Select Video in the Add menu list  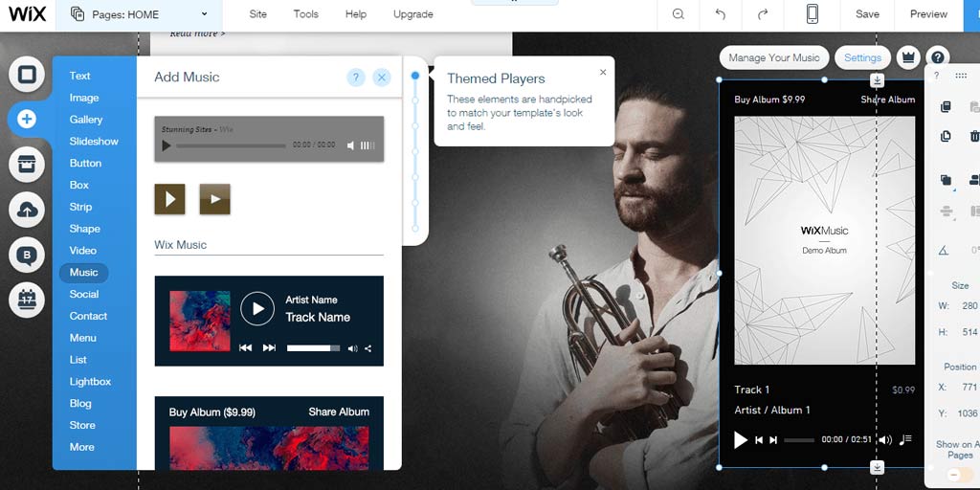click(83, 251)
